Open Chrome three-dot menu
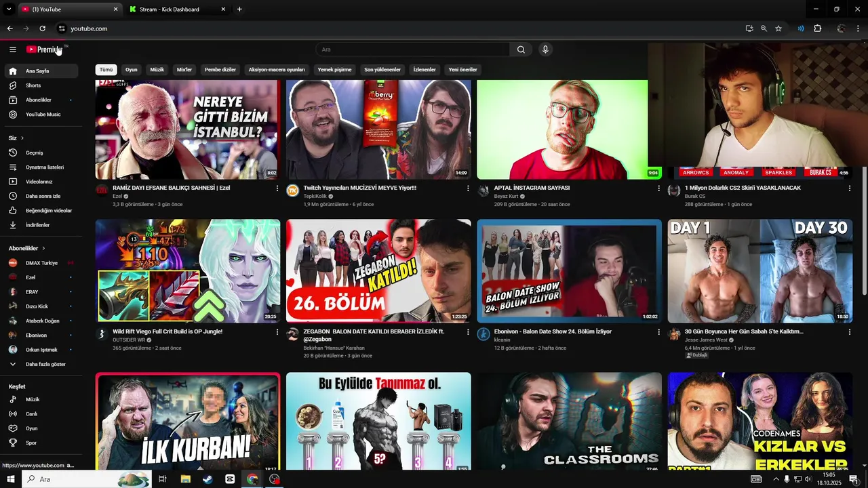The height and width of the screenshot is (488, 868). tap(859, 28)
